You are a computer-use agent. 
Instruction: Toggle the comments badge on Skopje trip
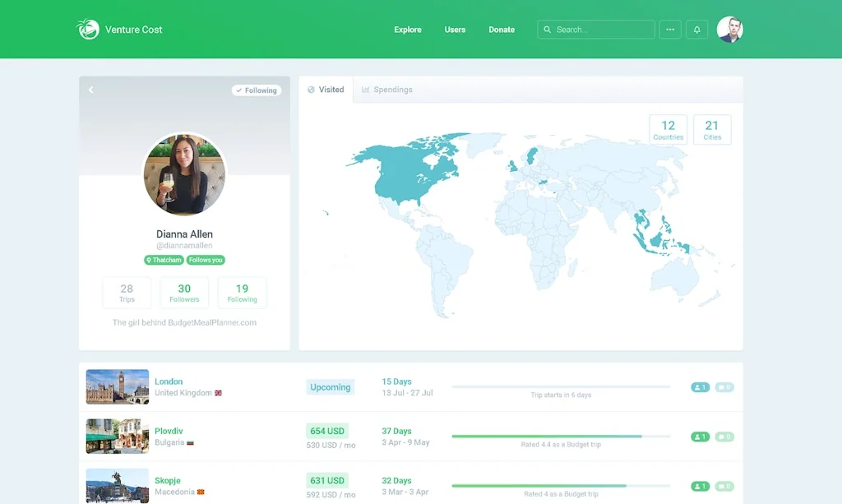coord(724,486)
